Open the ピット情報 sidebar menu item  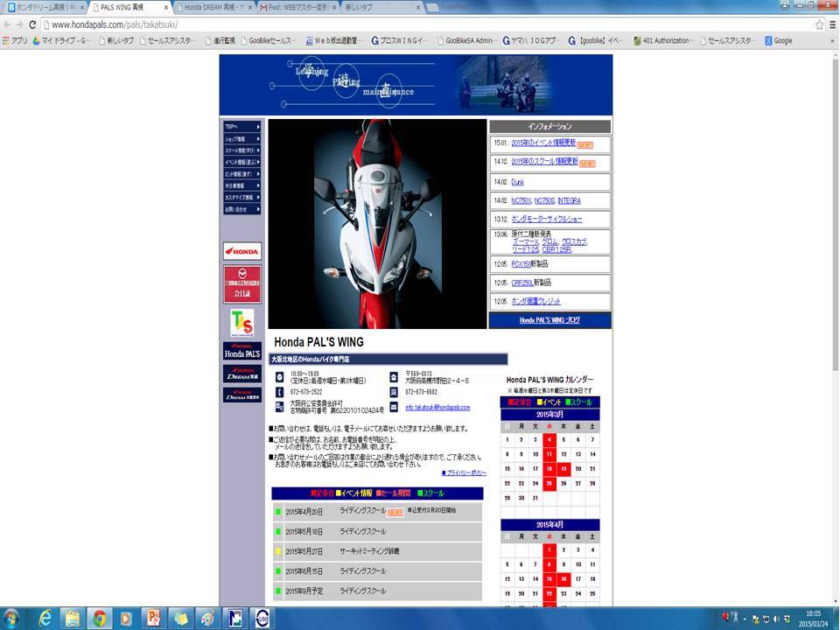click(x=242, y=174)
